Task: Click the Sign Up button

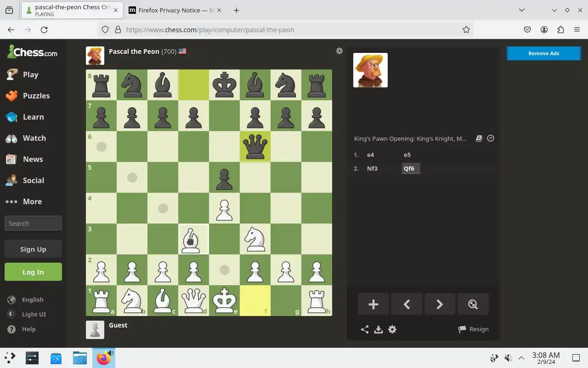Action: point(33,249)
